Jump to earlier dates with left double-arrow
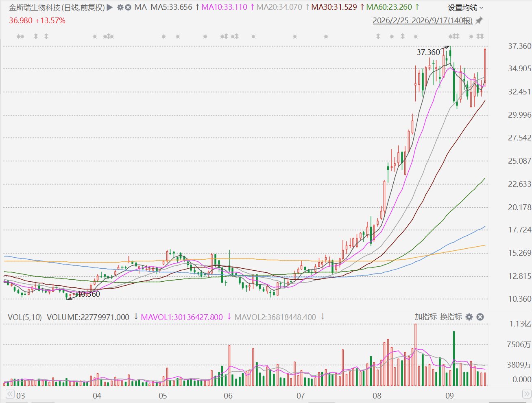532x403 pixels. [10, 394]
